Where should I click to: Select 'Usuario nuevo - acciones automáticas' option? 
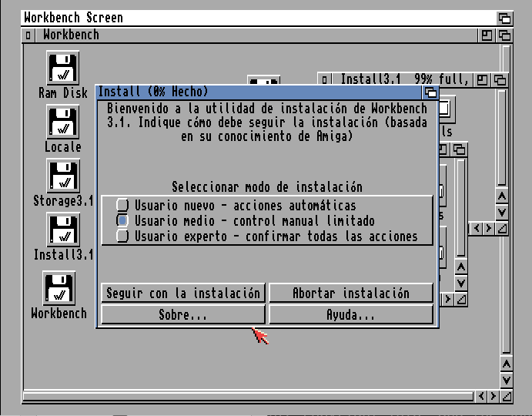click(x=122, y=206)
